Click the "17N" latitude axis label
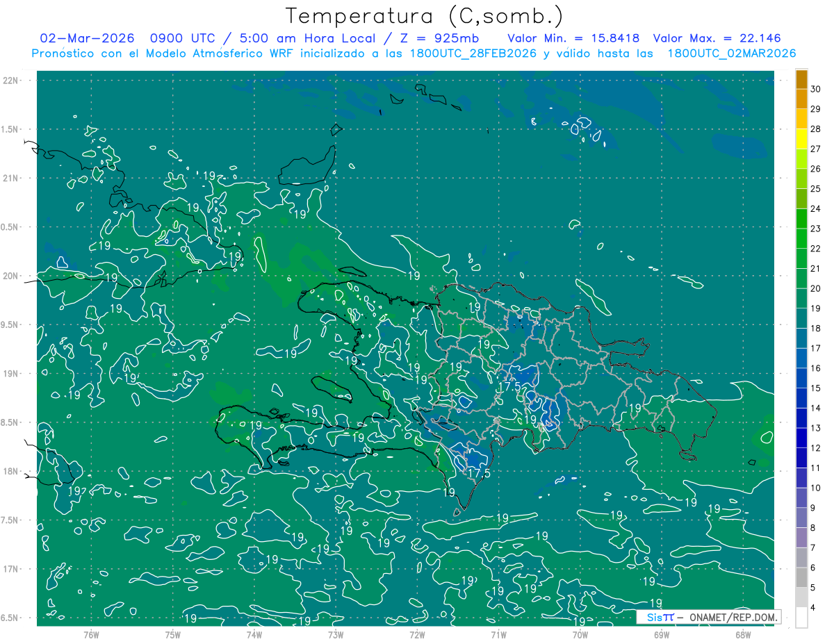 (x=9, y=569)
